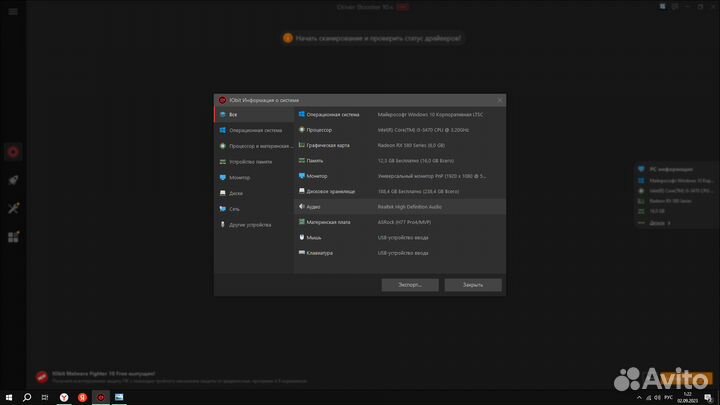Click the Realtek High Definition Audio value
This screenshot has height=405, width=720.
point(410,207)
